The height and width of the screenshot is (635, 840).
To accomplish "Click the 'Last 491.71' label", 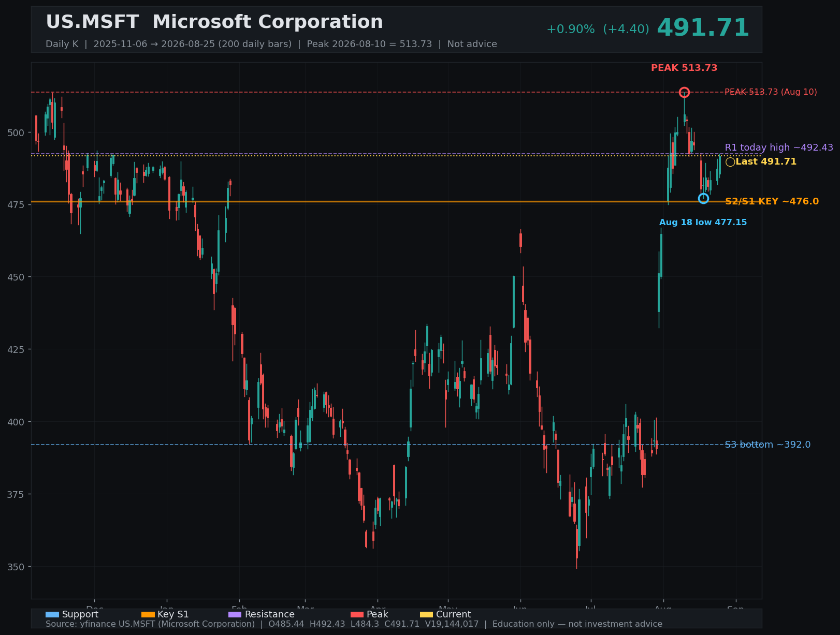I will pyautogui.click(x=766, y=162).
